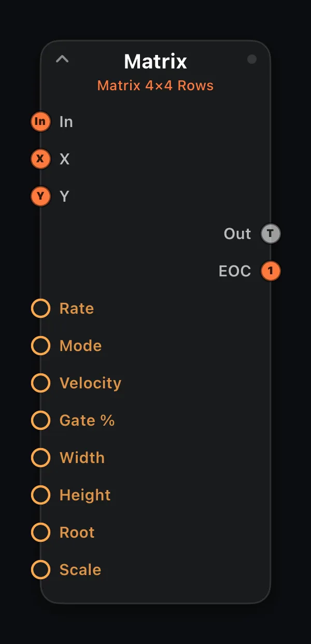Image resolution: width=311 pixels, height=644 pixels.
Task: Click the Root parameter port circle
Action: tap(40, 533)
